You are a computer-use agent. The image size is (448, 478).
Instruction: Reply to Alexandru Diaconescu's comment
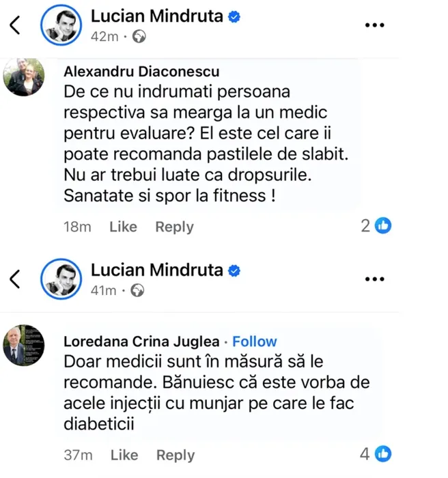click(174, 227)
